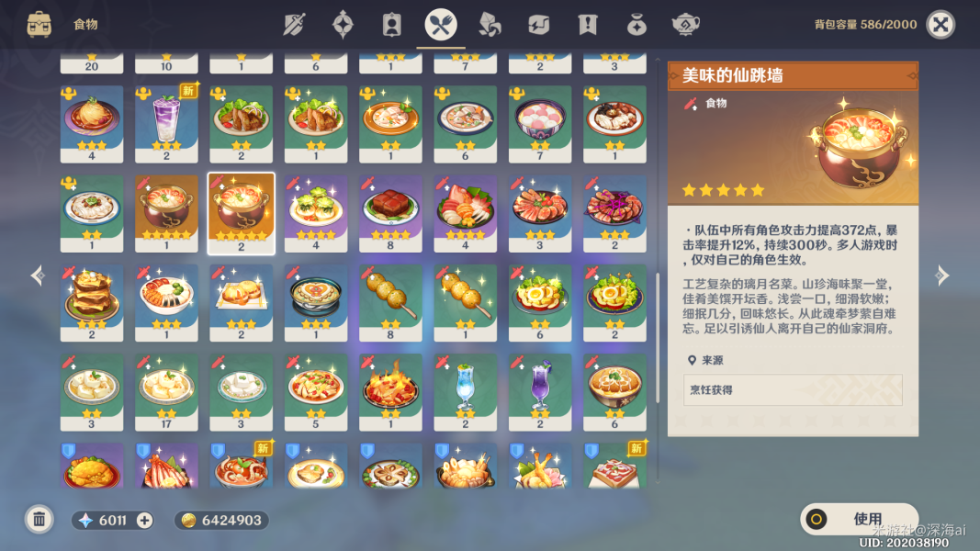Switch to the Artifacts inventory tab
Screen dimensions: 980x551
[343, 25]
